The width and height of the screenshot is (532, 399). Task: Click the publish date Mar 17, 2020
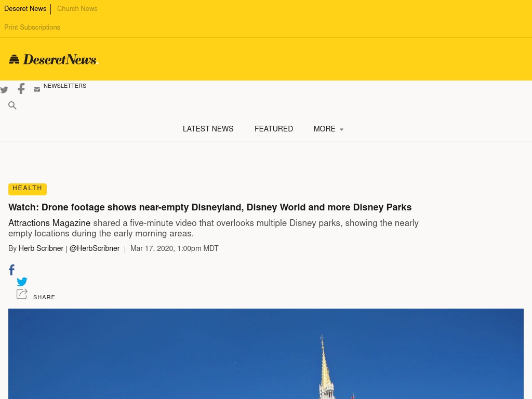[x=175, y=248]
